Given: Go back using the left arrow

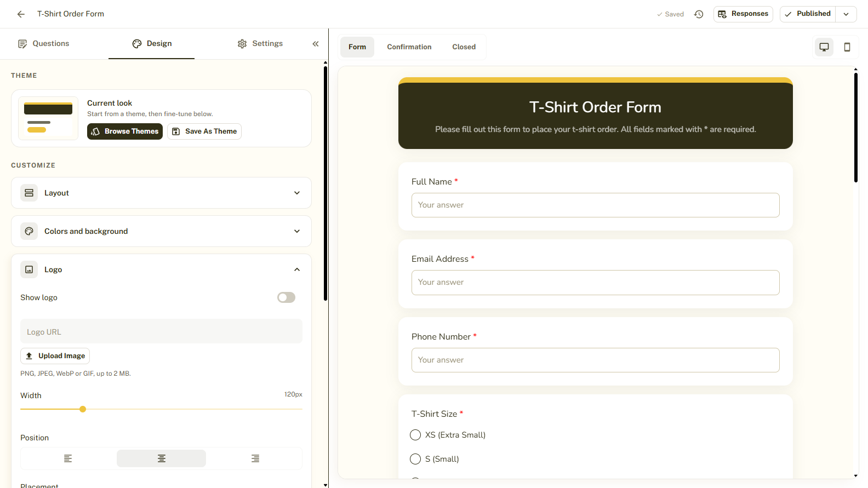Looking at the screenshot, I should point(21,14).
